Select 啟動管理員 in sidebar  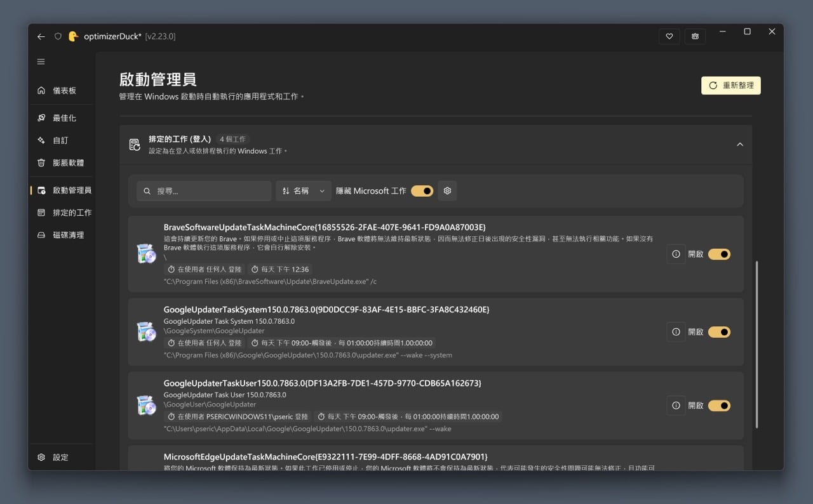click(62, 190)
